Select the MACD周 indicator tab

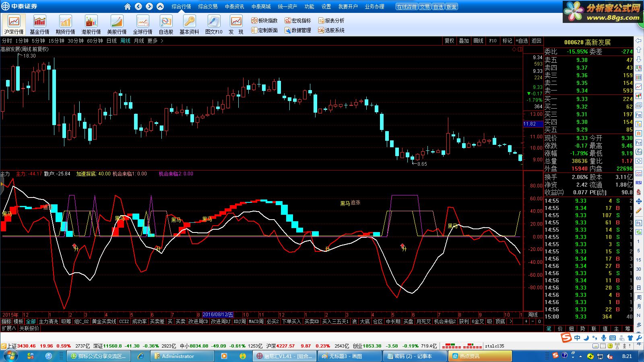(x=256, y=321)
